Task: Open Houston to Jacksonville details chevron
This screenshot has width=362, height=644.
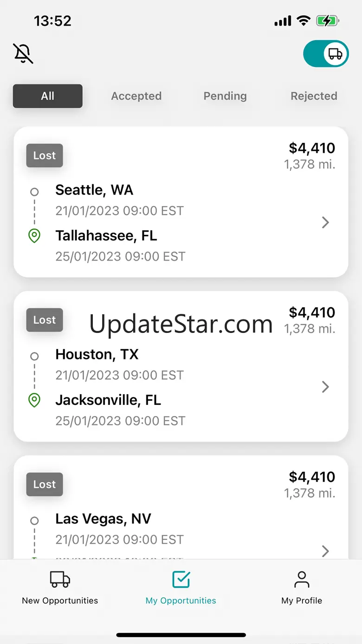Action: (x=325, y=387)
